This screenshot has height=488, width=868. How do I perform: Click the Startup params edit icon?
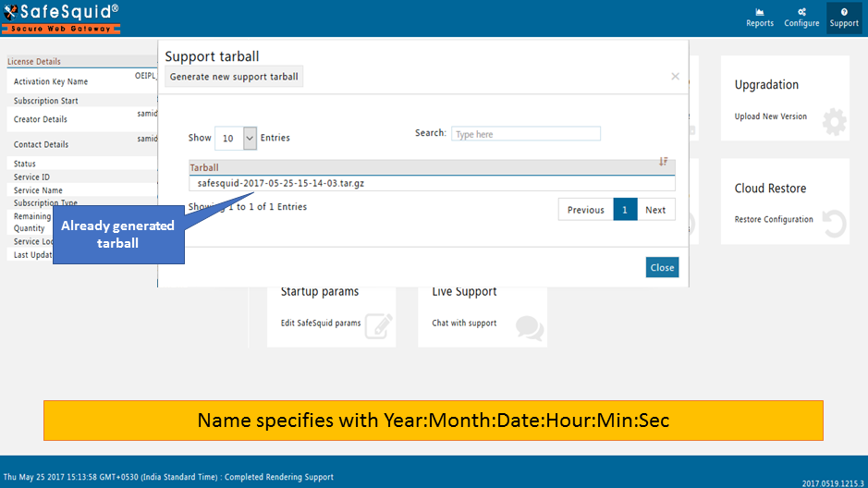(379, 326)
